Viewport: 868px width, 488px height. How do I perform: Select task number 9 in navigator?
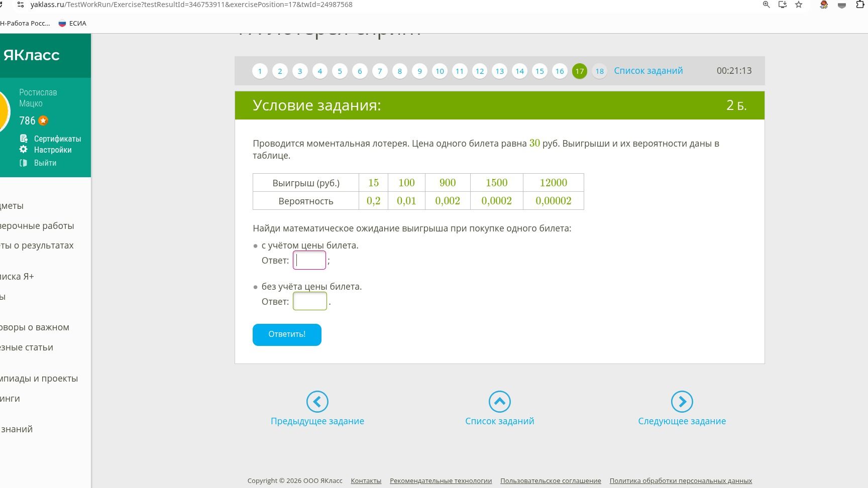click(419, 71)
